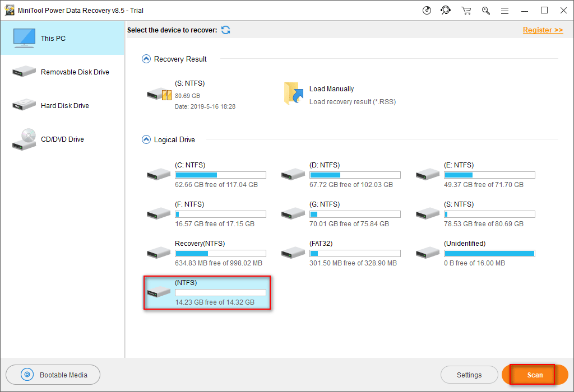Close the MiniTool window
Image resolution: width=574 pixels, height=392 pixels.
pyautogui.click(x=564, y=11)
